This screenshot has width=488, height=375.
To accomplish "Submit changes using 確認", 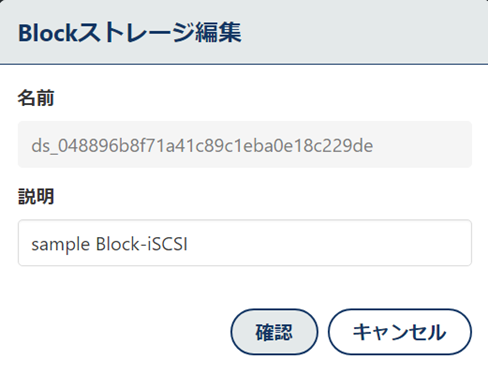I will coord(274,332).
